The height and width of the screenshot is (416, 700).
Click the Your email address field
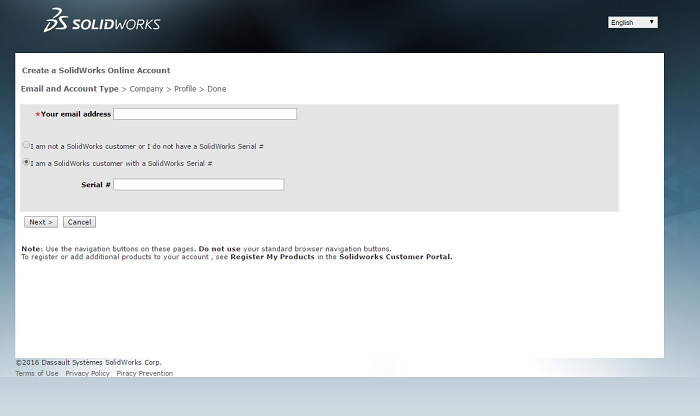[205, 114]
